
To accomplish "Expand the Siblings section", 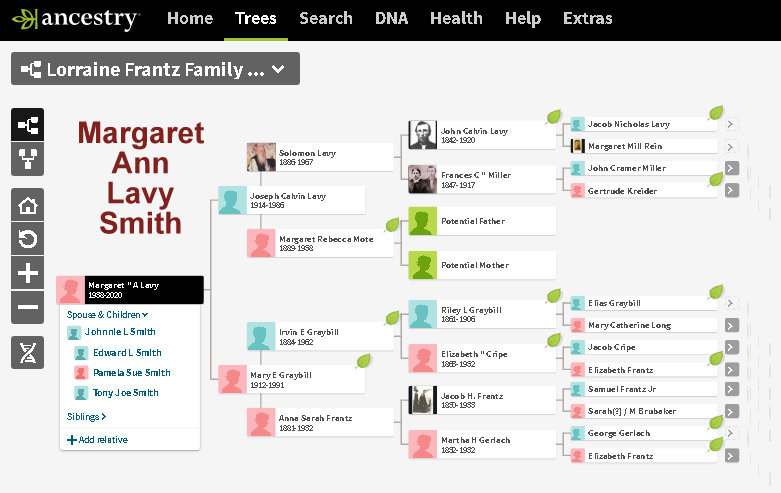I will (87, 416).
